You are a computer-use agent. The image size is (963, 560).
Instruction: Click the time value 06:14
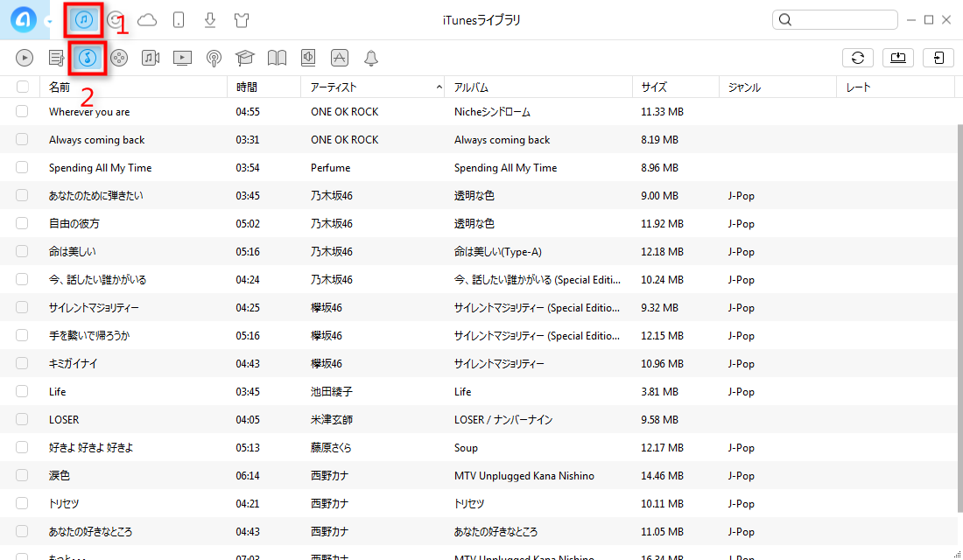[x=248, y=476]
